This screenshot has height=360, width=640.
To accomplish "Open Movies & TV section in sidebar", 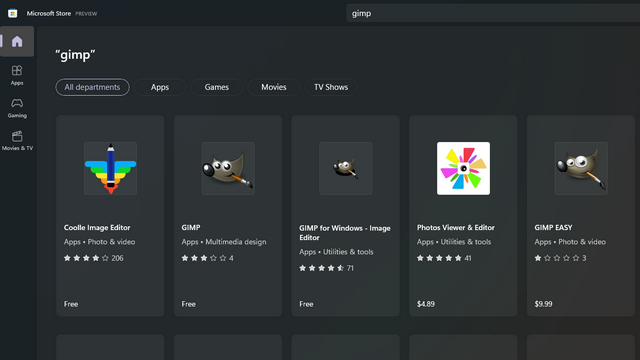I will coord(17,140).
